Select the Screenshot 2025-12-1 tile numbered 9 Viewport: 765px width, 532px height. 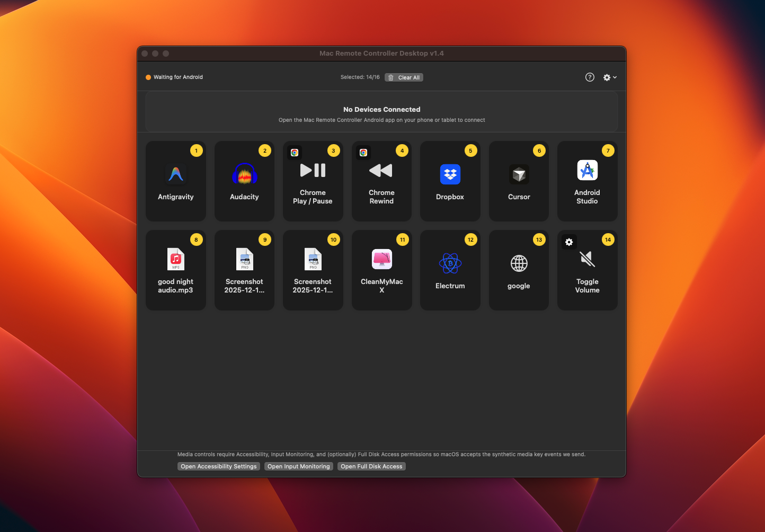(x=244, y=270)
